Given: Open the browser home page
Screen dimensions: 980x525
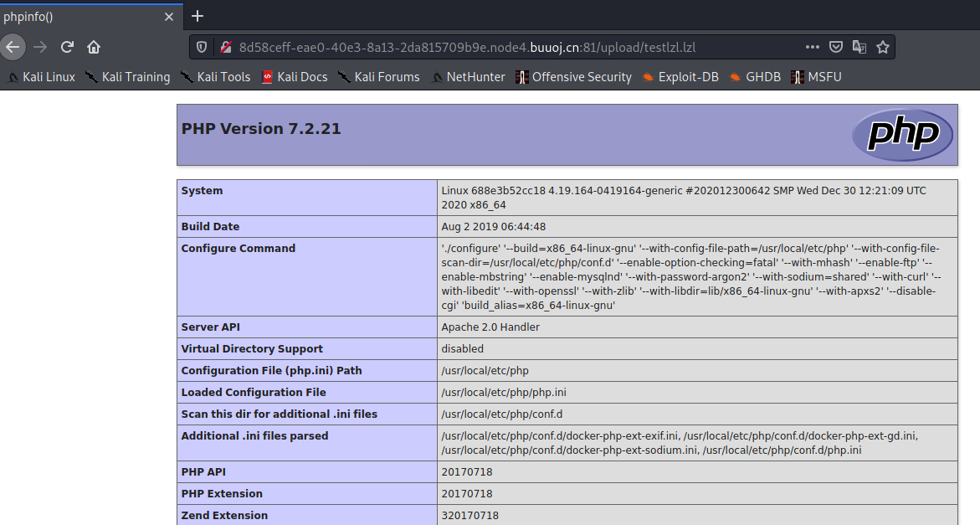Looking at the screenshot, I should 94,47.
